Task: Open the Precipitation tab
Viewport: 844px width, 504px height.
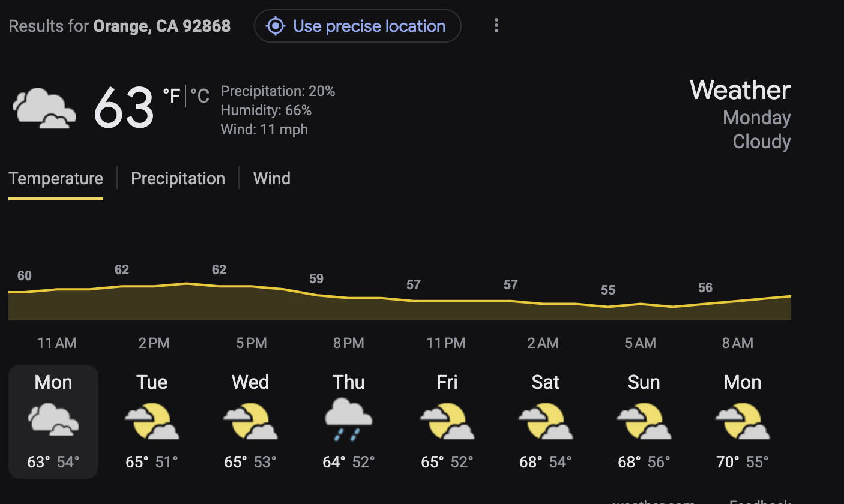Action: pos(178,179)
